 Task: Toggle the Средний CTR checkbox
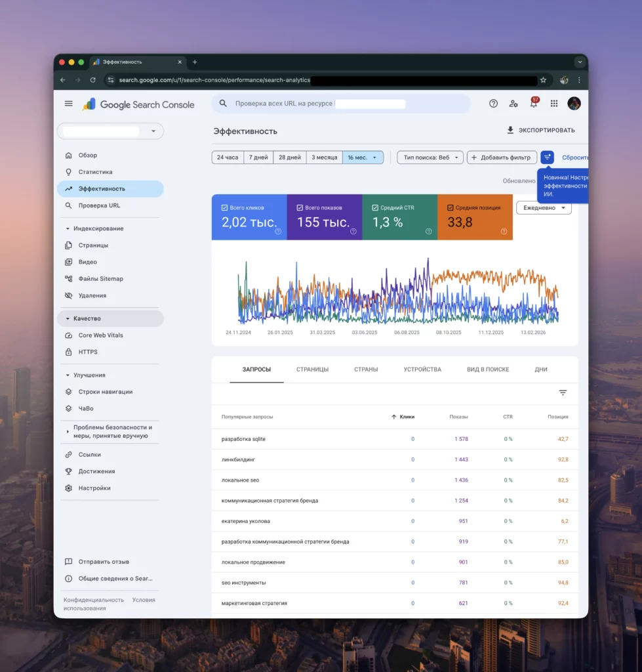coord(375,207)
